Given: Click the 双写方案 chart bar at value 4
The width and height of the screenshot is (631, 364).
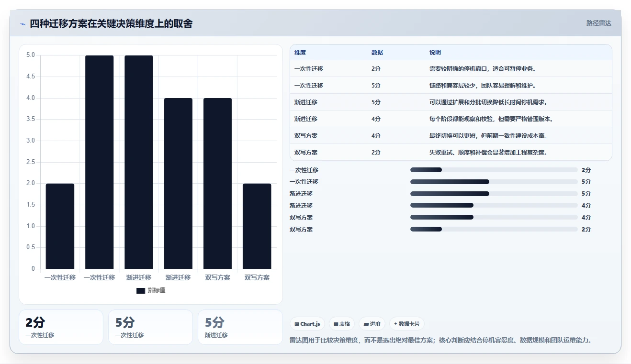Looking at the screenshot, I should pyautogui.click(x=217, y=184).
